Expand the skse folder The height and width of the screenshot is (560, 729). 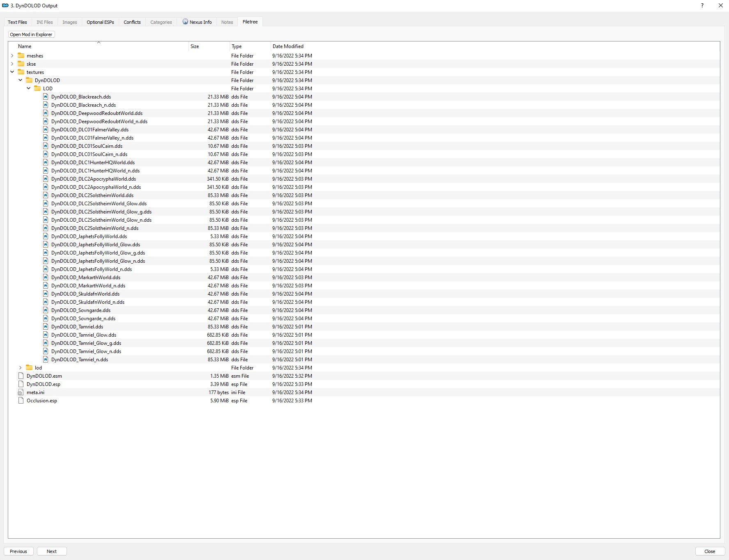12,64
